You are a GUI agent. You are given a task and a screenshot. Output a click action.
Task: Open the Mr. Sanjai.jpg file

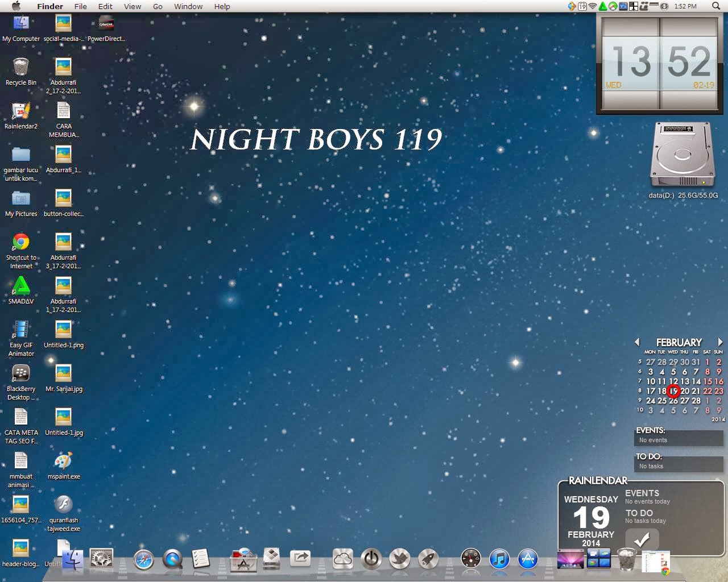pos(63,373)
